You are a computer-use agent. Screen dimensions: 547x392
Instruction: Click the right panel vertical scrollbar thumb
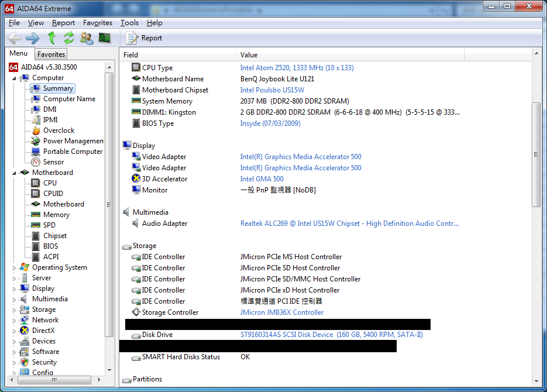click(x=536, y=154)
